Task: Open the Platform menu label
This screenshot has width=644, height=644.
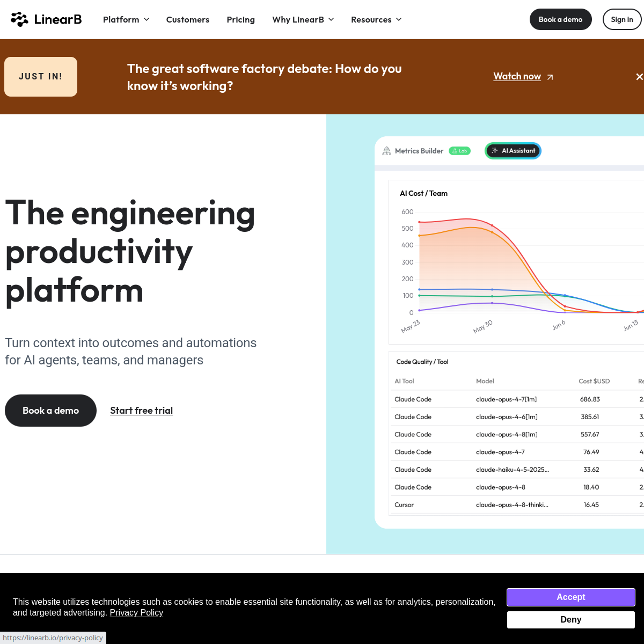Action: (x=121, y=19)
